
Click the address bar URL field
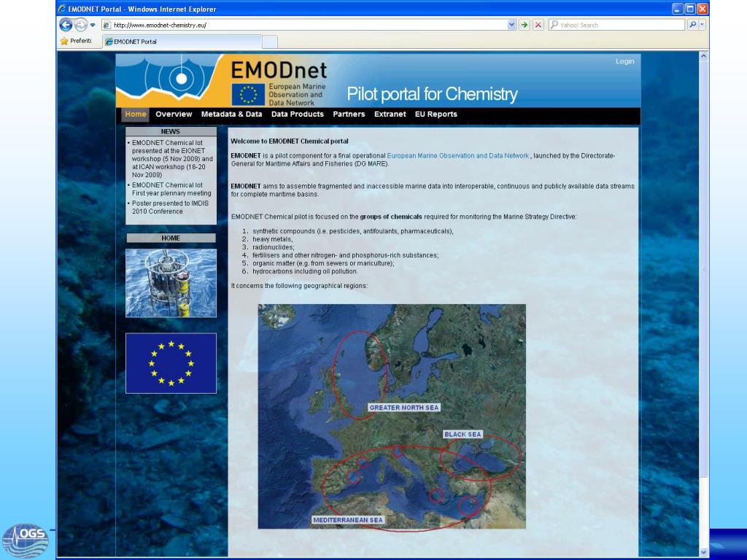[x=305, y=25]
